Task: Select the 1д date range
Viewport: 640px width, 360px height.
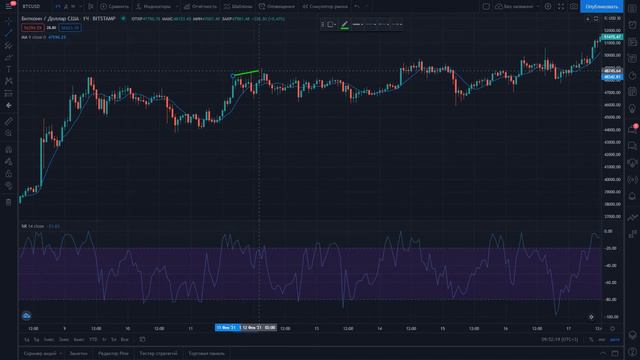Action: click(27, 339)
